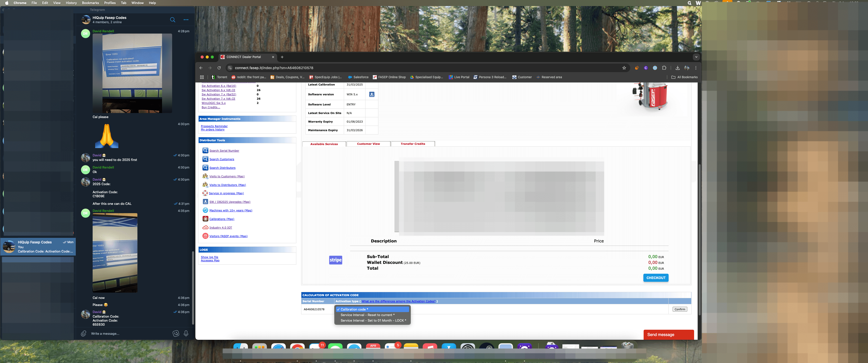Click the Chrome address bar URL

(x=274, y=68)
